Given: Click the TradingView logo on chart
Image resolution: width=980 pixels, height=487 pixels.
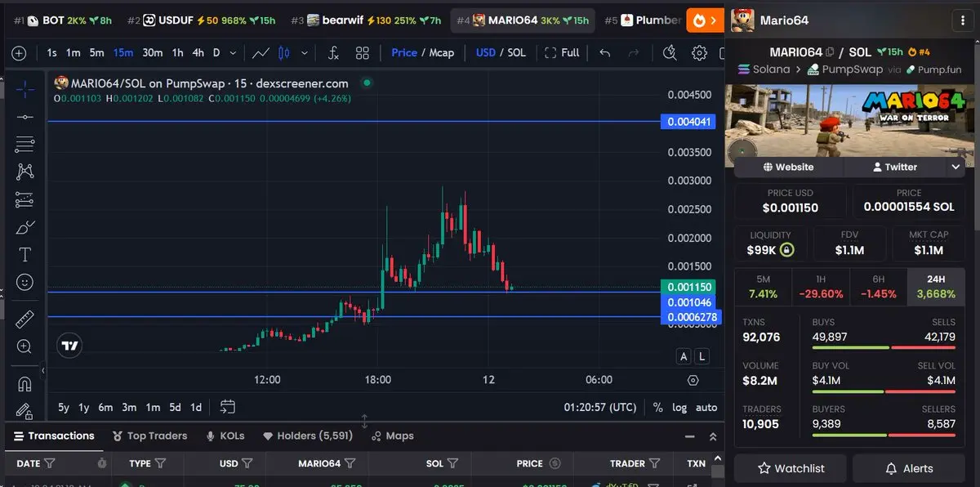Looking at the screenshot, I should point(71,346).
